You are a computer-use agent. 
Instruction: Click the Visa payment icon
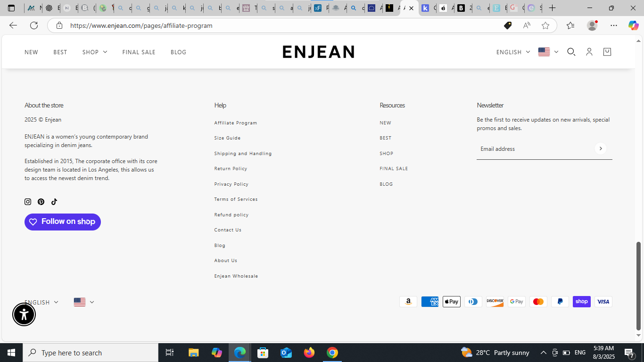[x=603, y=302]
